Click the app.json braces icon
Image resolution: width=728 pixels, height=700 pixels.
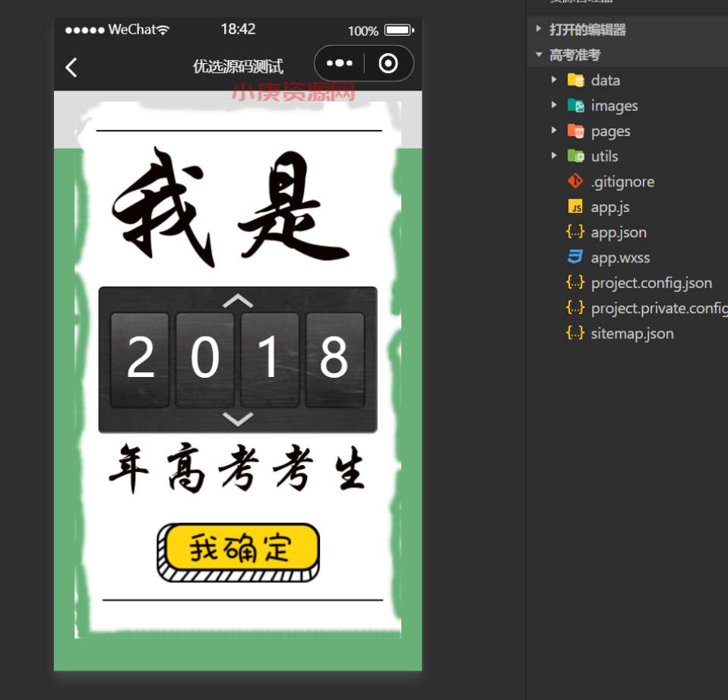point(575,232)
